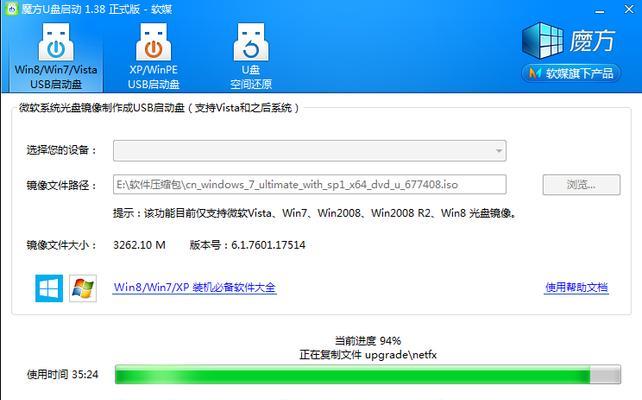Click the 镜像文件路径 ISO path field

(x=310, y=185)
